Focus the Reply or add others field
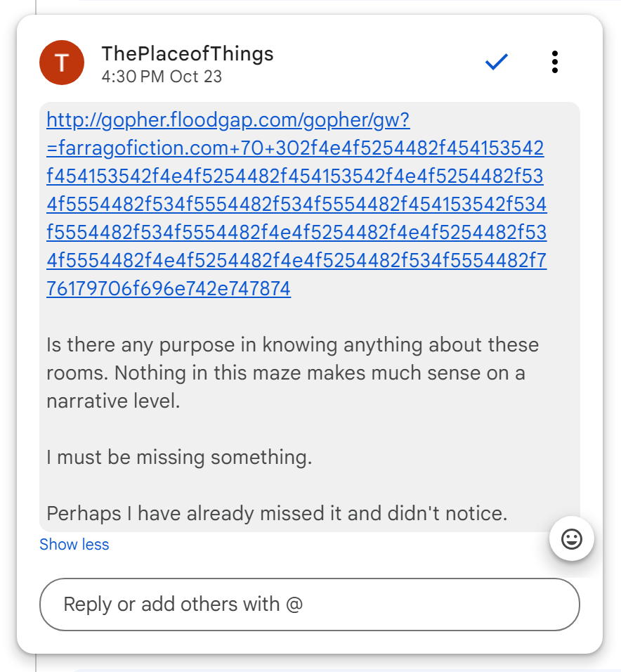The width and height of the screenshot is (621, 672). [x=309, y=605]
